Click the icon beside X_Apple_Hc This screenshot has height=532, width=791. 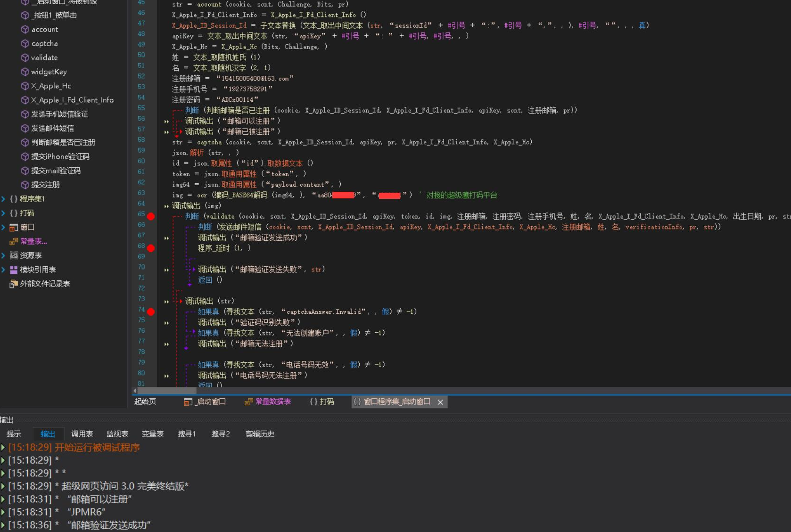click(x=25, y=86)
